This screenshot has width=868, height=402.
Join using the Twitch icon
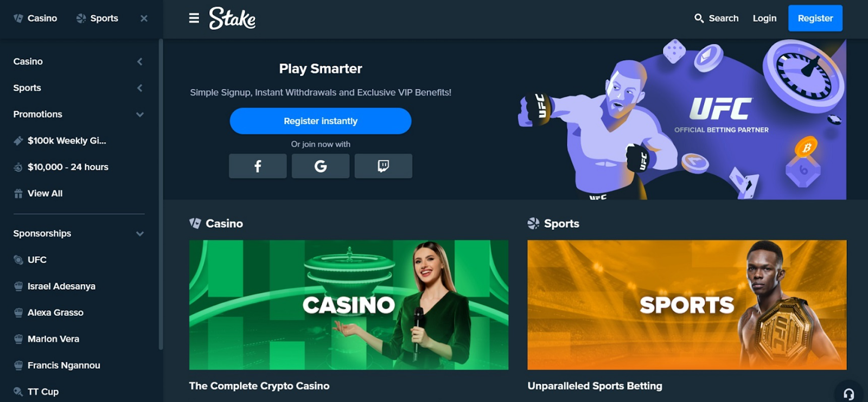tap(384, 166)
